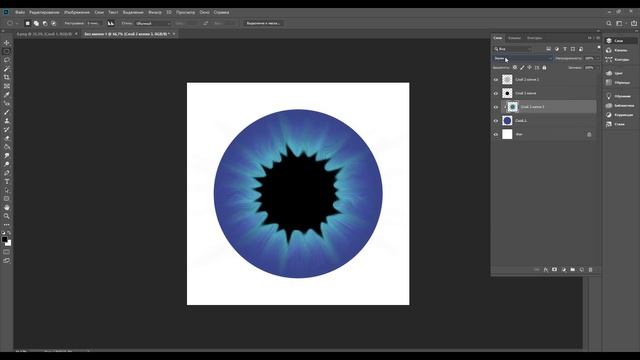
Task: Click Subtract from selection option icon
Action: [45, 23]
